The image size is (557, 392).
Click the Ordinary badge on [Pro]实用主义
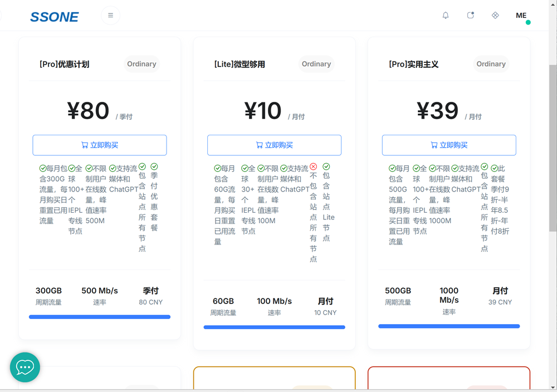pos(491,64)
